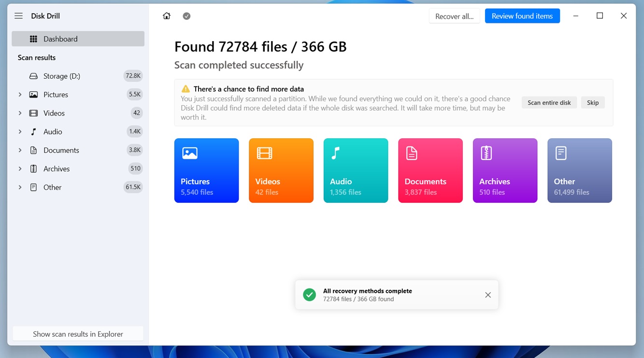Click Show scan results in Explorer

point(78,334)
